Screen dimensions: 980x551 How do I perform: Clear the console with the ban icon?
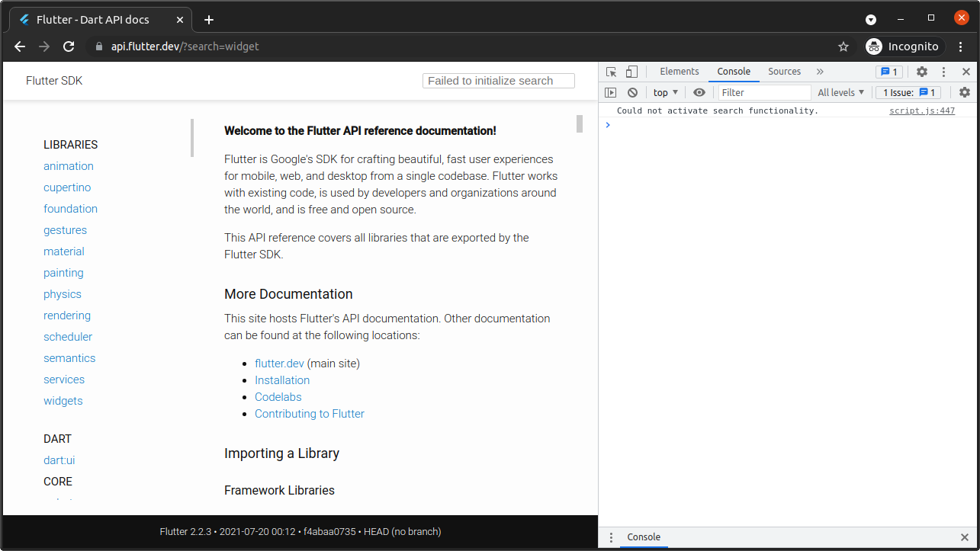click(x=633, y=91)
